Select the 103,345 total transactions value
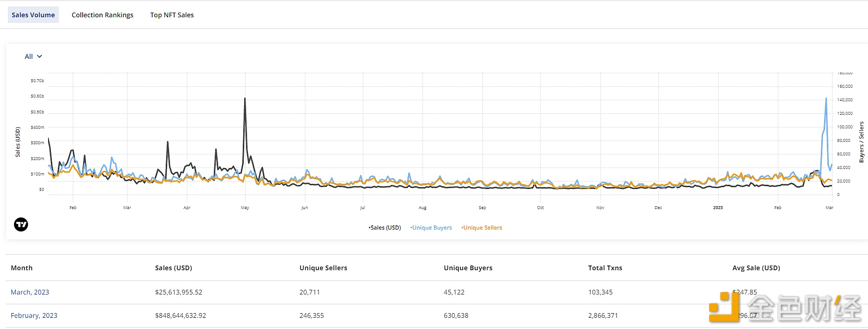The height and width of the screenshot is (329, 868). (600, 292)
